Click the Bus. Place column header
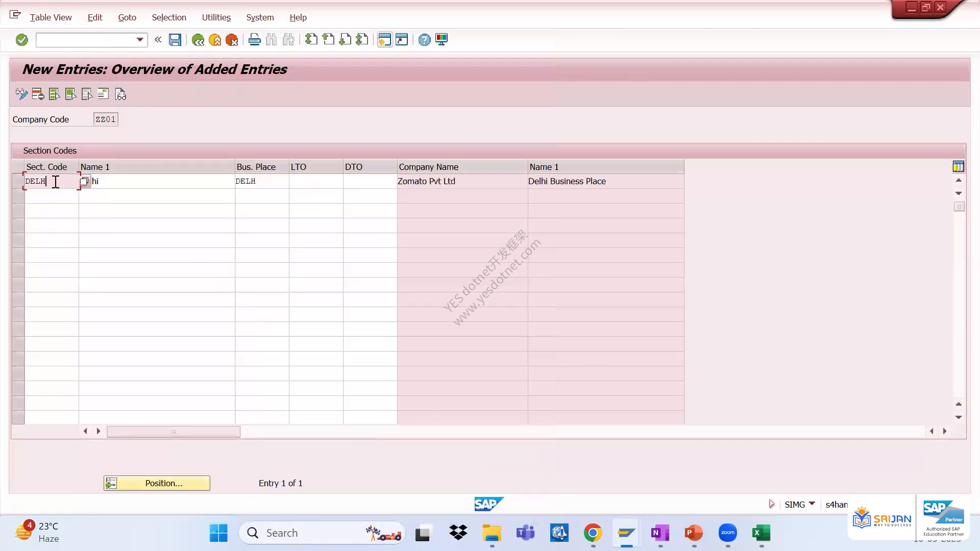The height and width of the screenshot is (551, 980). click(262, 167)
